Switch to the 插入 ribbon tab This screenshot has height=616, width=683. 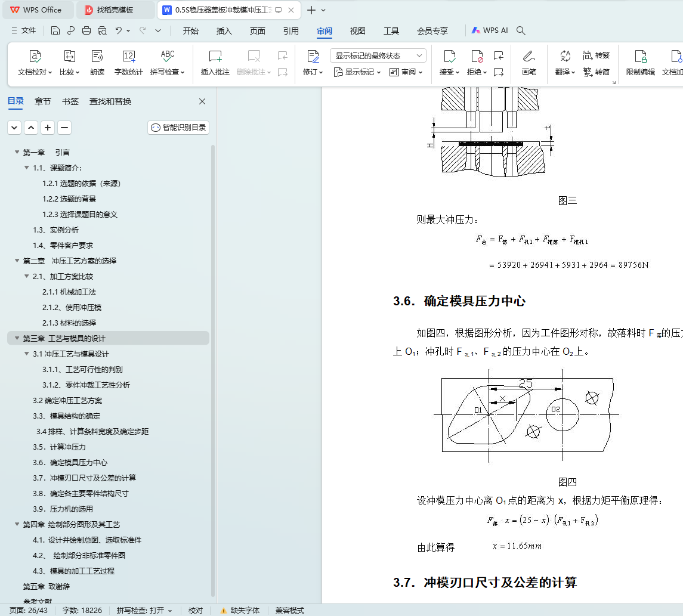[224, 30]
